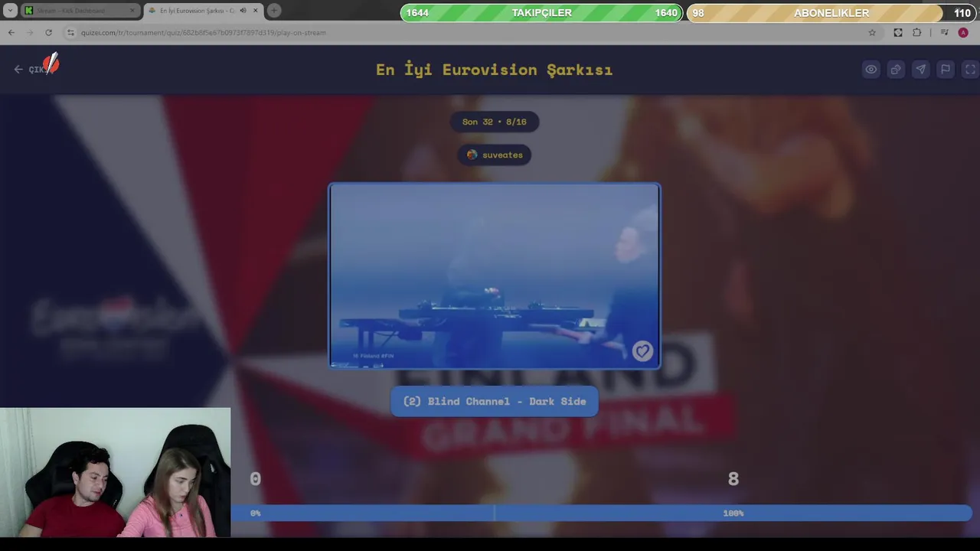980x551 pixels.
Task: Select the Blind Channel - Dark Side option
Action: point(495,402)
